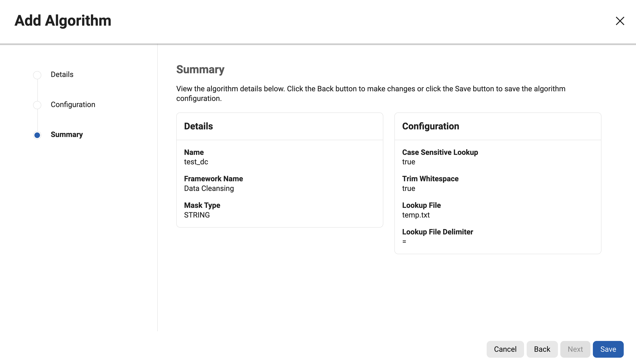Image resolution: width=636 pixels, height=364 pixels.
Task: Click the disabled Next button
Action: 575,349
